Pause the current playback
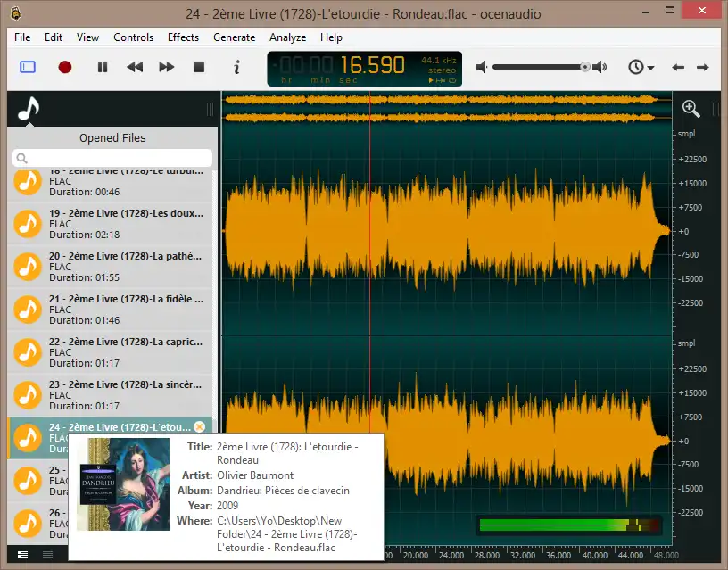Image resolution: width=728 pixels, height=570 pixels. (103, 66)
